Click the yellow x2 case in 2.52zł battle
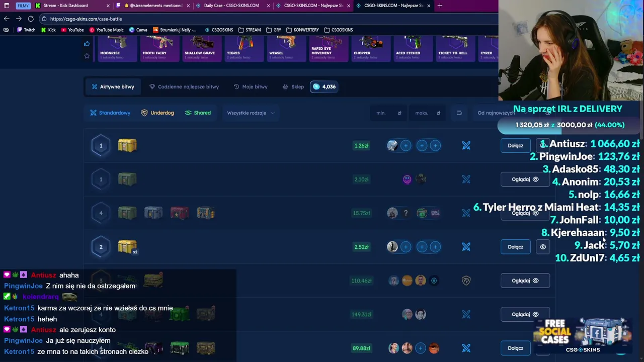 click(127, 246)
